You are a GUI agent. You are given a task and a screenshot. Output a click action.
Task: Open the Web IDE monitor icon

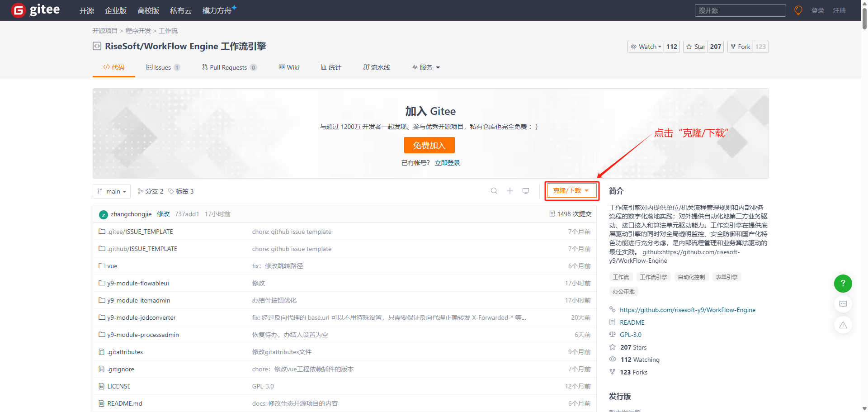point(526,191)
